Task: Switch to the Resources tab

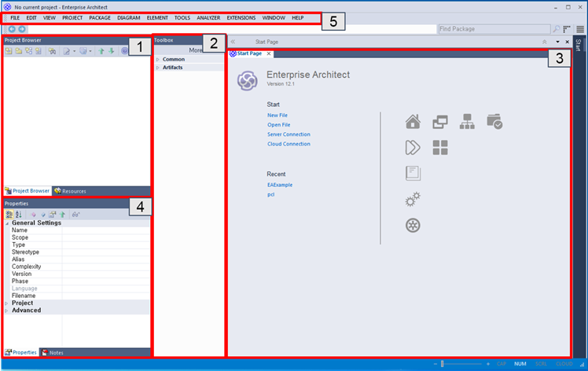Action: point(70,191)
